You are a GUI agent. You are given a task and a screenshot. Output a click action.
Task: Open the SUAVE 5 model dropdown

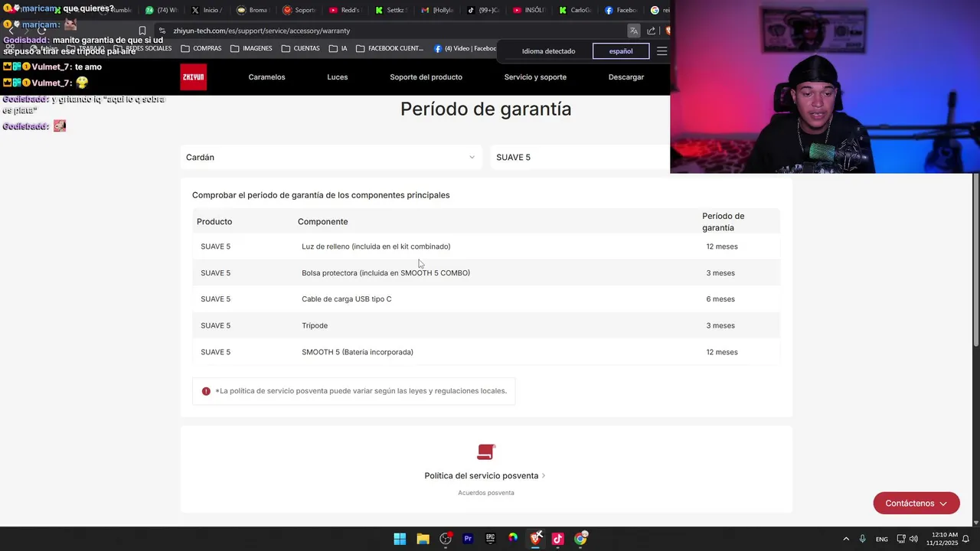580,157
